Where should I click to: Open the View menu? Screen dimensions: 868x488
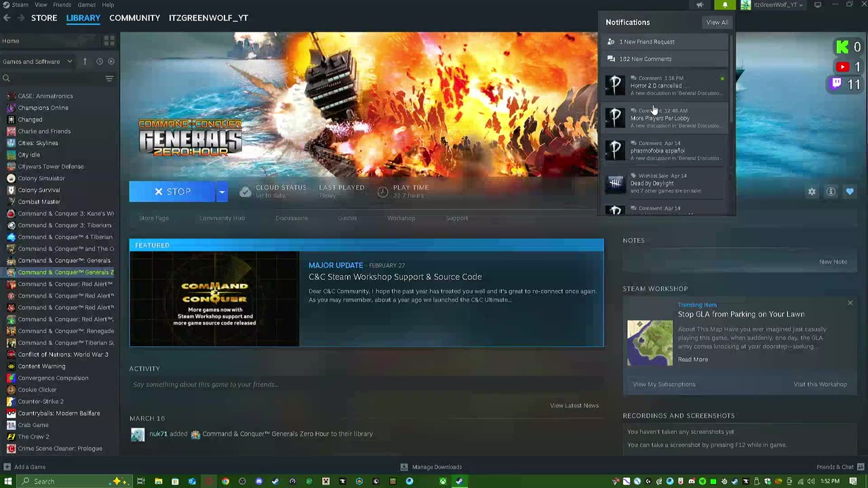click(41, 5)
